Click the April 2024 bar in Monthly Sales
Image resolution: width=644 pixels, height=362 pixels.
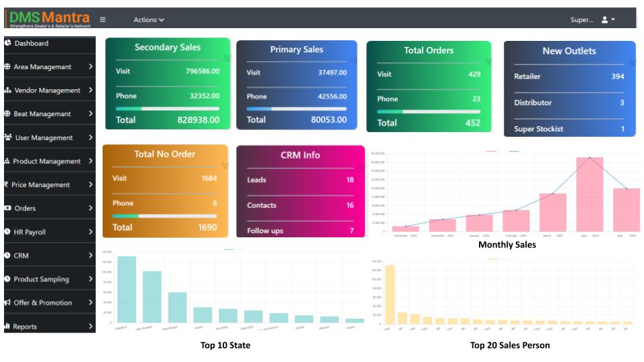click(x=590, y=194)
